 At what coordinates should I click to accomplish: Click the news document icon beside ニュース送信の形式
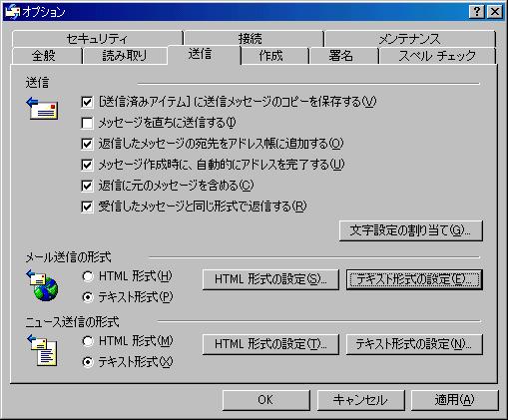coord(42,350)
